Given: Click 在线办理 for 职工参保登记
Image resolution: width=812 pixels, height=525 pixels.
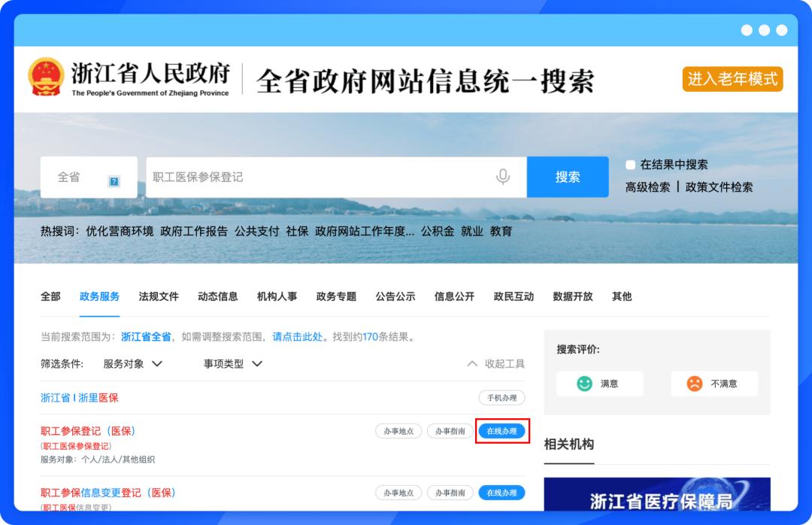Looking at the screenshot, I should (x=501, y=431).
